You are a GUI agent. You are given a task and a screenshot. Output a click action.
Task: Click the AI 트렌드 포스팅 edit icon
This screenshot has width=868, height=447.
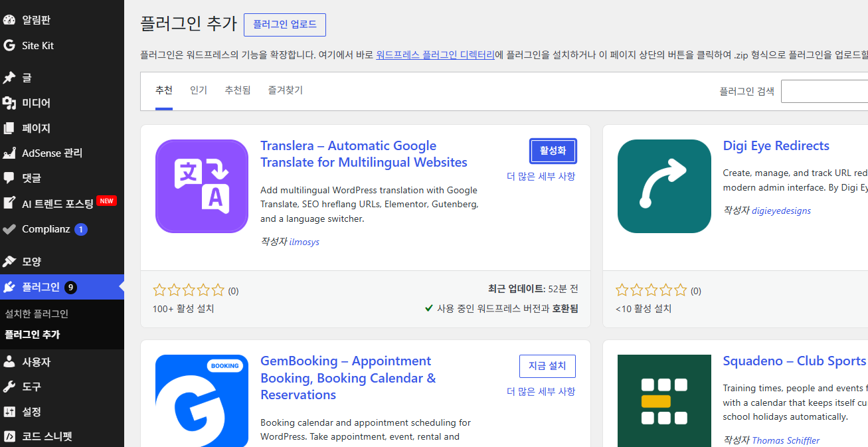pyautogui.click(x=9, y=203)
